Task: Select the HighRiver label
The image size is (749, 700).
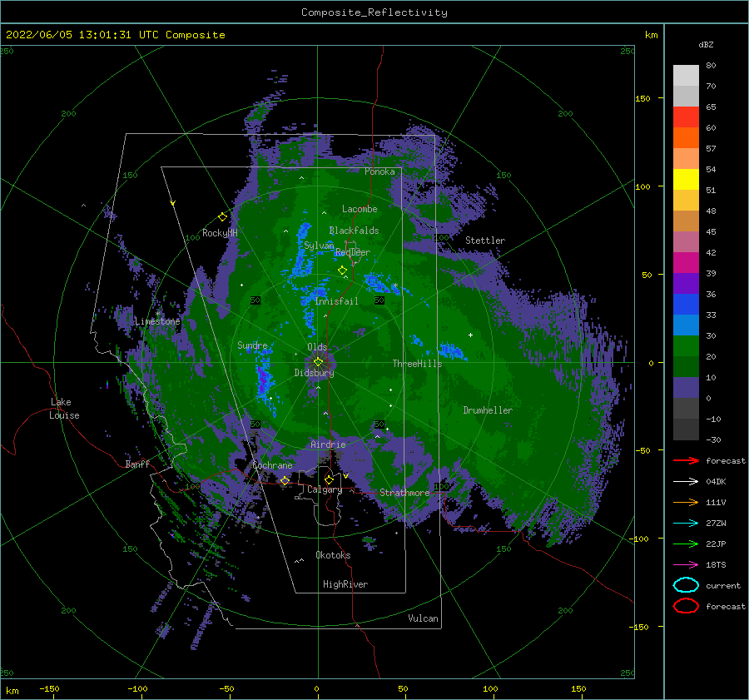Action: pyautogui.click(x=345, y=584)
